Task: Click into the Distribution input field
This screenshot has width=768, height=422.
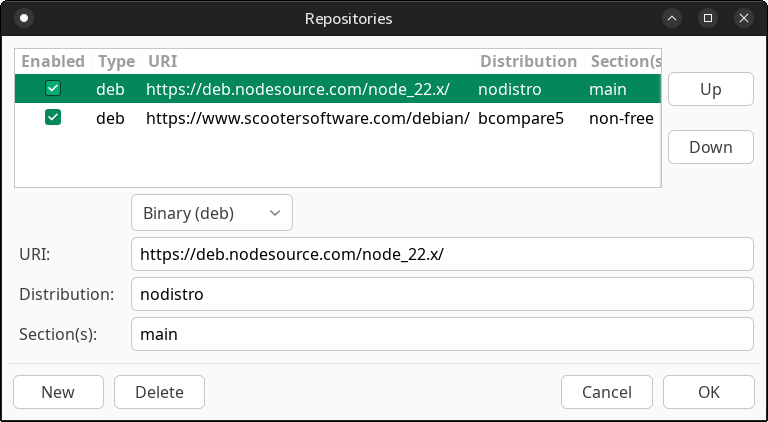Action: [441, 294]
